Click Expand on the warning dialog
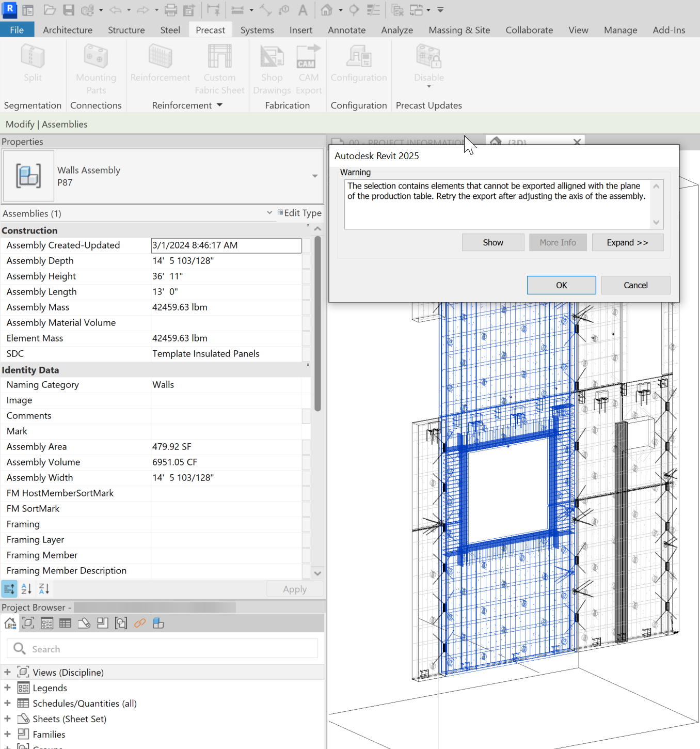Screen dimensions: 700x749 click(628, 242)
